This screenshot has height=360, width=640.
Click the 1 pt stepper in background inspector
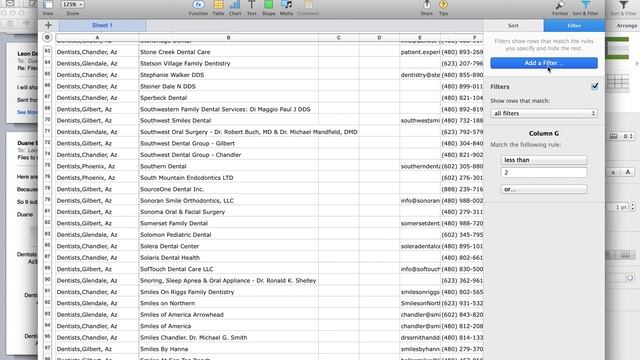pyautogui.click(x=632, y=207)
